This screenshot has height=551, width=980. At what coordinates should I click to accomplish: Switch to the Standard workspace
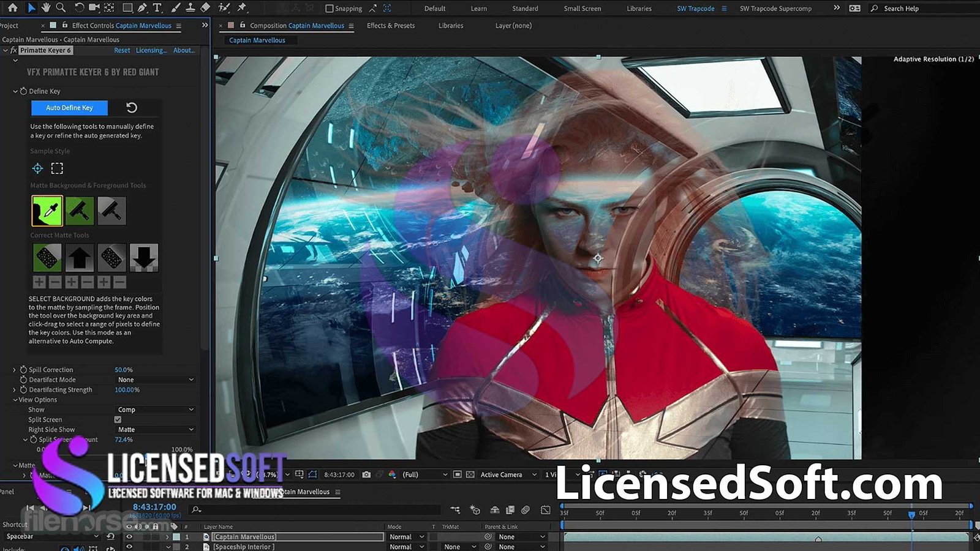pos(525,9)
